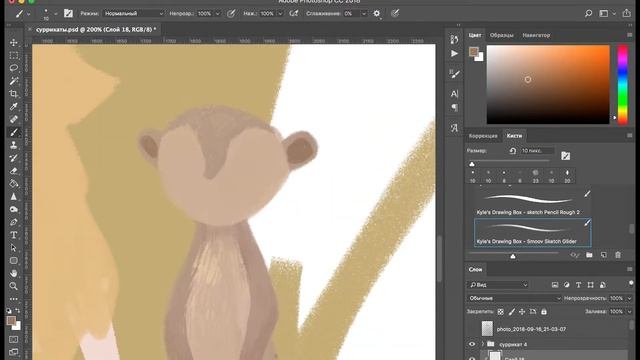Select the Clone Stamp tool
Viewport: 640px width, 360px height.
tap(13, 145)
